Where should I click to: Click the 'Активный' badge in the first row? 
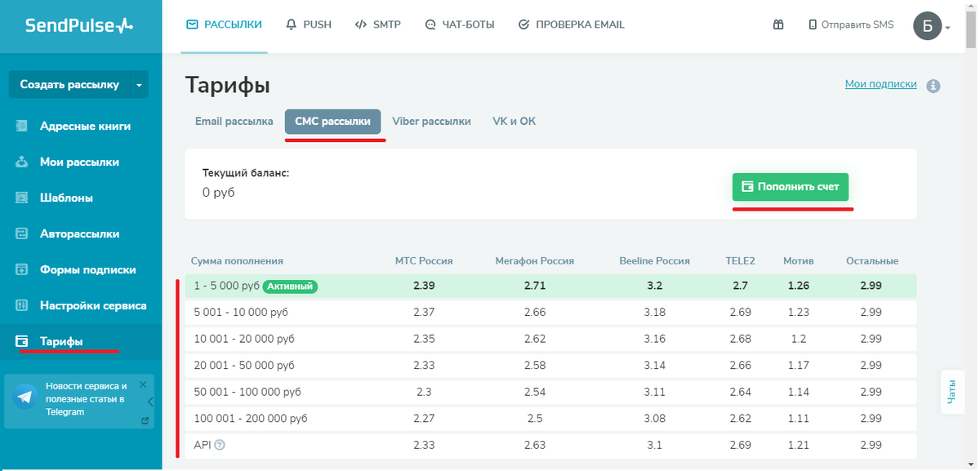pyautogui.click(x=291, y=287)
